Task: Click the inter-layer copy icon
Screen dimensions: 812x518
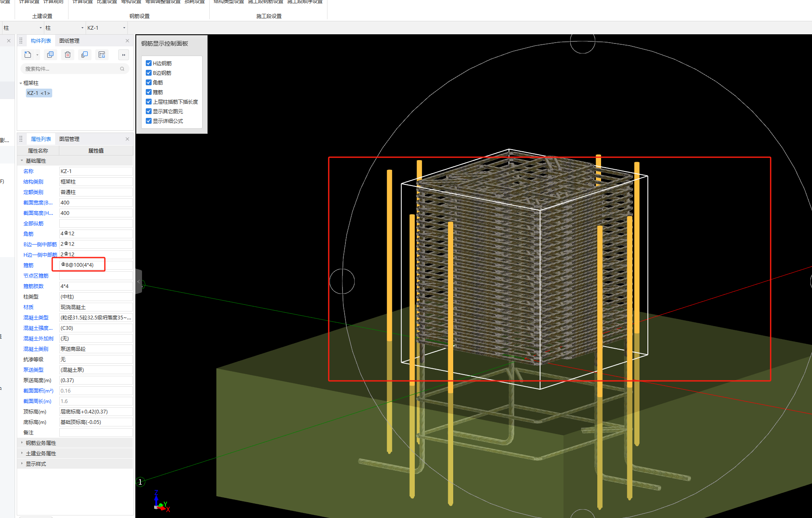Action: 85,55
